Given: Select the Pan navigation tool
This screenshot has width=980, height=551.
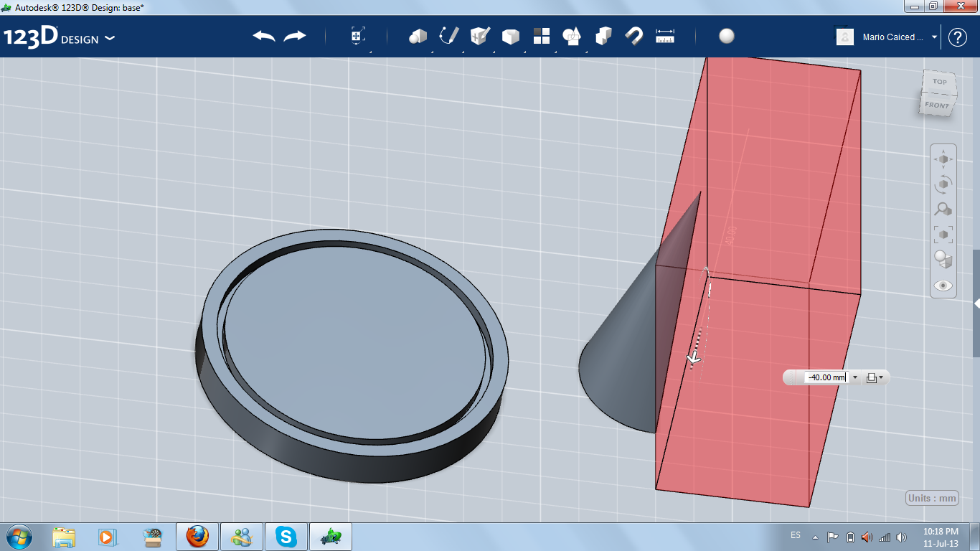Looking at the screenshot, I should [943, 159].
